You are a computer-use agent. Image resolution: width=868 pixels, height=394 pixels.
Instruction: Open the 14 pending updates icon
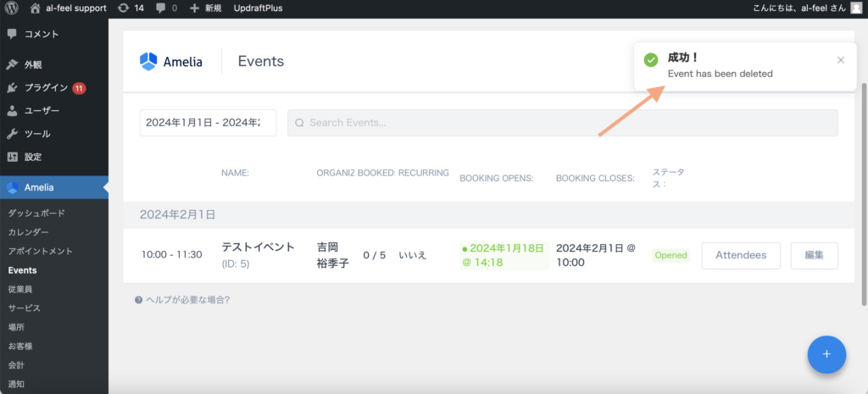point(131,8)
